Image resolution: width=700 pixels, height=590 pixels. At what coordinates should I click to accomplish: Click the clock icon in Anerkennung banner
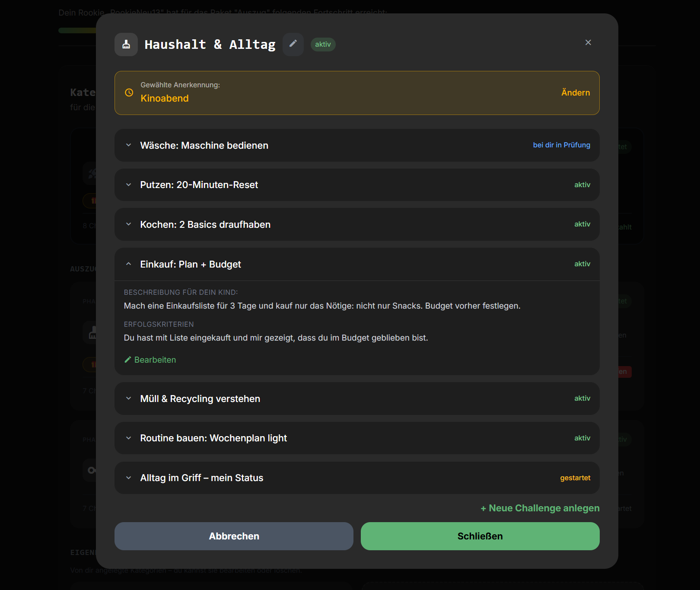tap(129, 92)
